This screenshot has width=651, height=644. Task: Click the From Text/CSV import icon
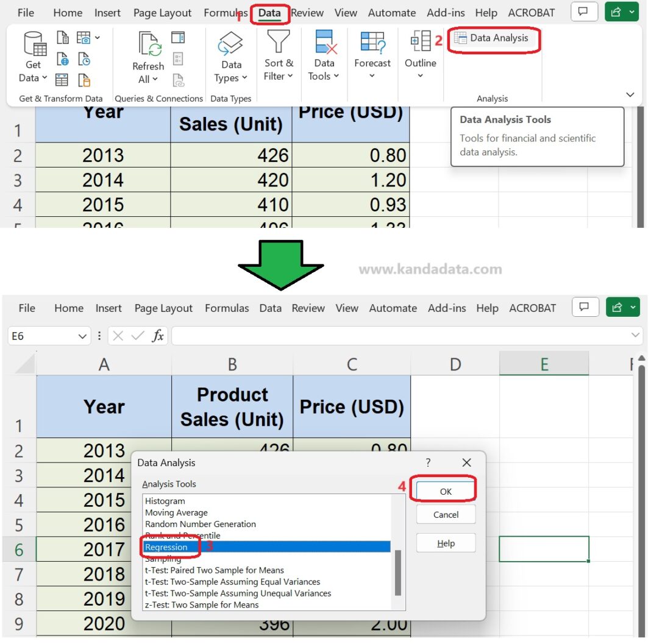(x=63, y=38)
